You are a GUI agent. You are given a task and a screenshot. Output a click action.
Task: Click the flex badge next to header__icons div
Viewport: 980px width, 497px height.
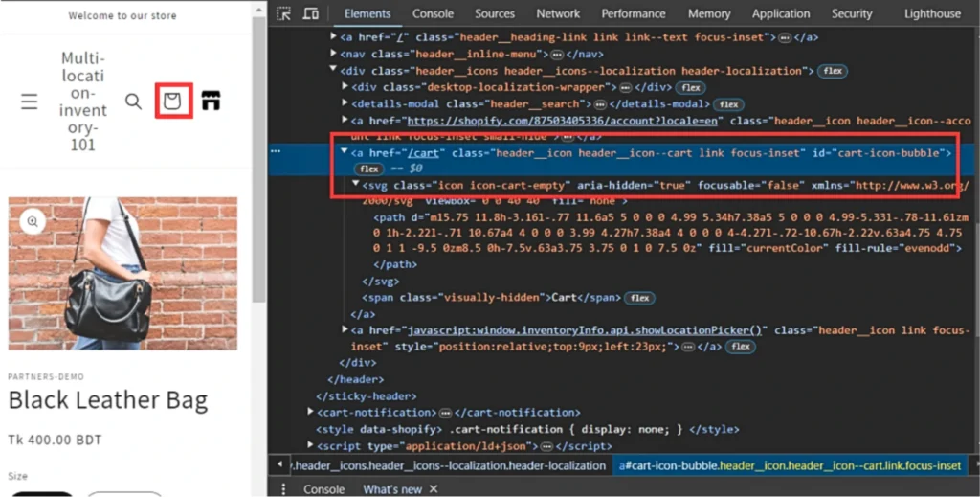(833, 71)
